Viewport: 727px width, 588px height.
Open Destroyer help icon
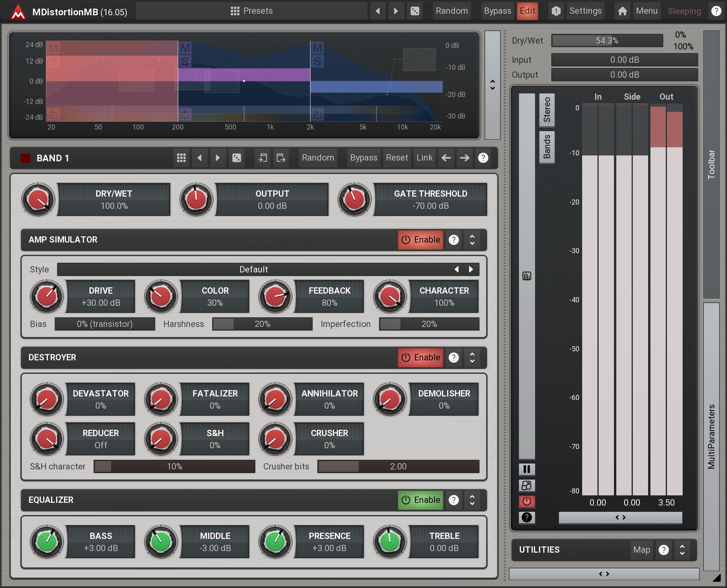(x=454, y=358)
